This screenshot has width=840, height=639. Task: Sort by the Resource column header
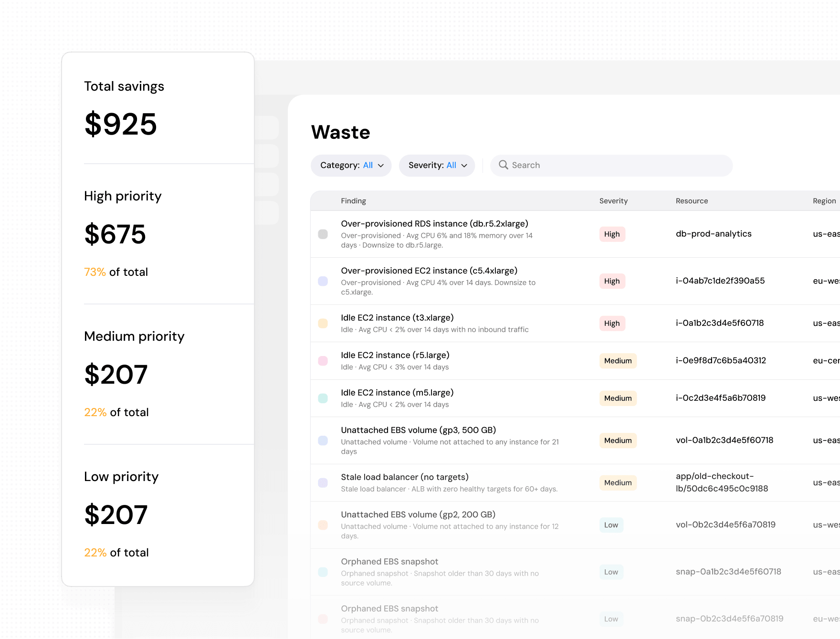click(692, 201)
